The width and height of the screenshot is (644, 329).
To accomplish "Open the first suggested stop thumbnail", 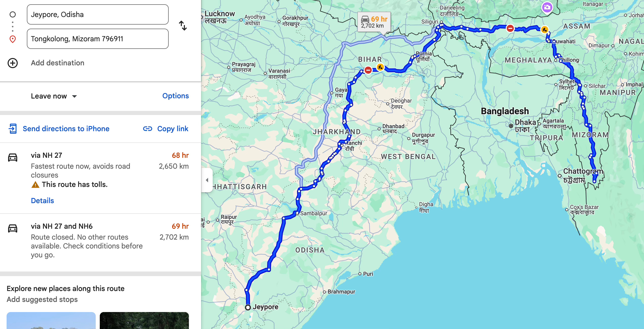I will [51, 320].
